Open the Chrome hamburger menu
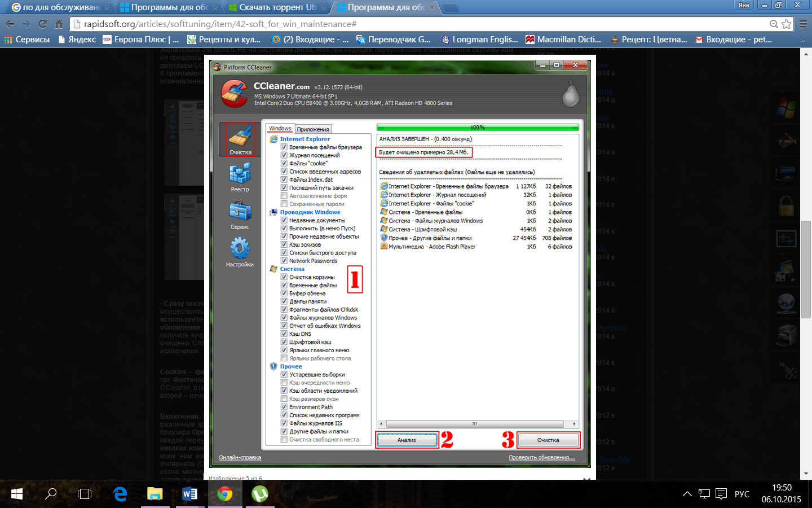812x508 pixels. [803, 24]
